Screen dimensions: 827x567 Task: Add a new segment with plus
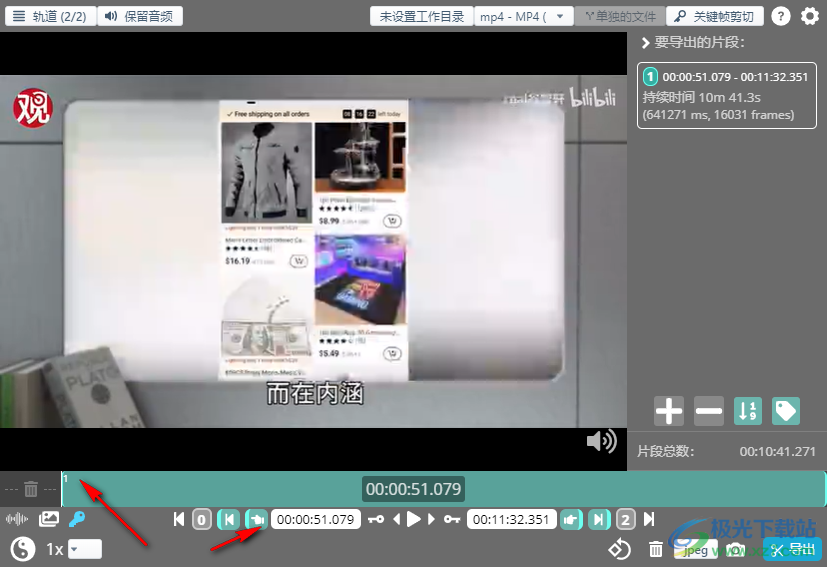[669, 411]
